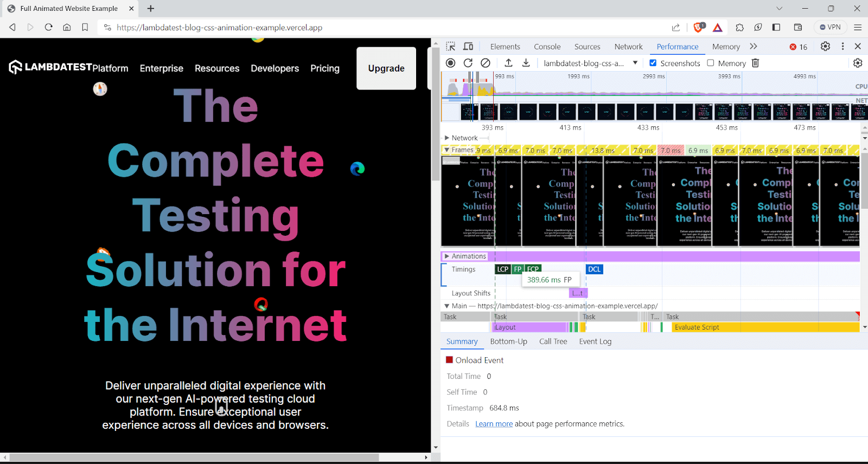Click the Evaluate Script flame bar
Viewport: 868px width, 464px height.
click(765, 327)
